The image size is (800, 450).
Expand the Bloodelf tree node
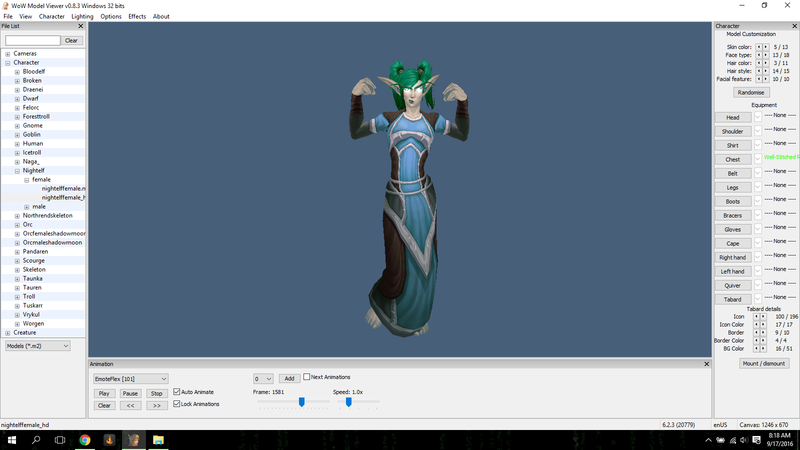point(17,72)
